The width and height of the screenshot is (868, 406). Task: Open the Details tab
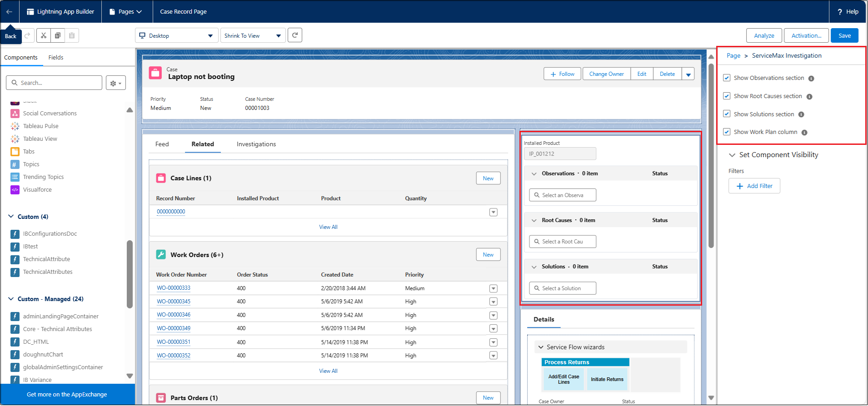click(544, 320)
